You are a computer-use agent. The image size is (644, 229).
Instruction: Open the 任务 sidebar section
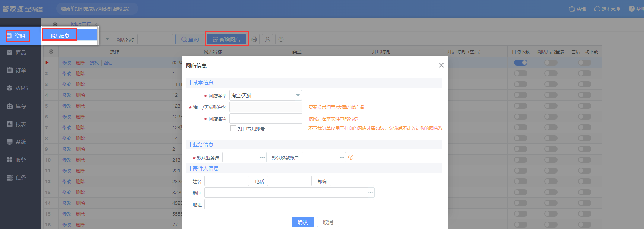(x=16, y=178)
